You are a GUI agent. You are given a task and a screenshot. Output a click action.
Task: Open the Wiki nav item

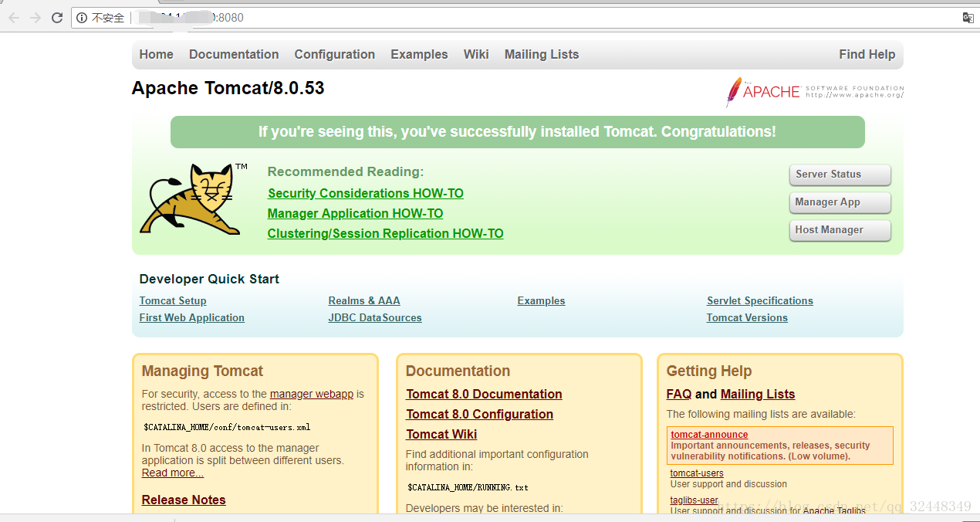pos(476,54)
